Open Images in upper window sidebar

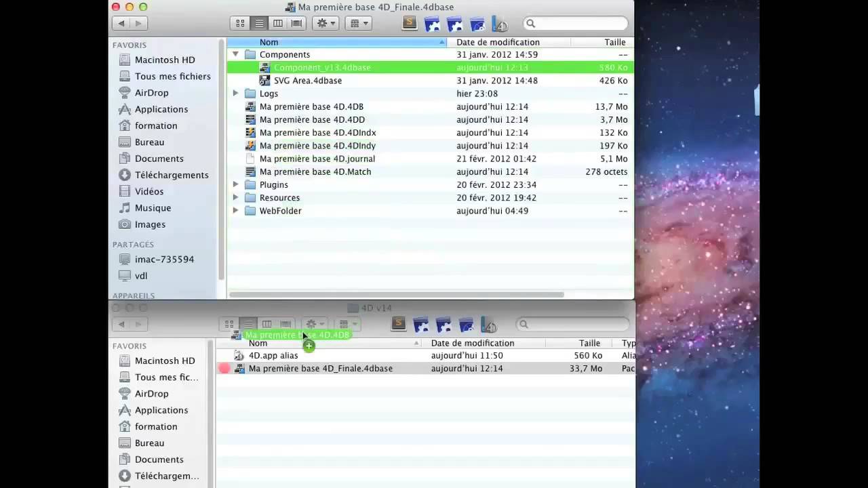pos(150,224)
